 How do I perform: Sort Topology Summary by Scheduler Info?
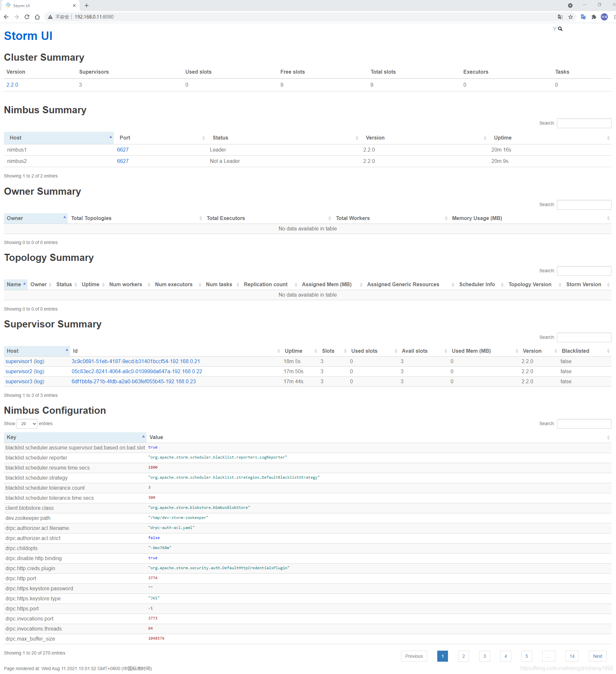pos(481,284)
